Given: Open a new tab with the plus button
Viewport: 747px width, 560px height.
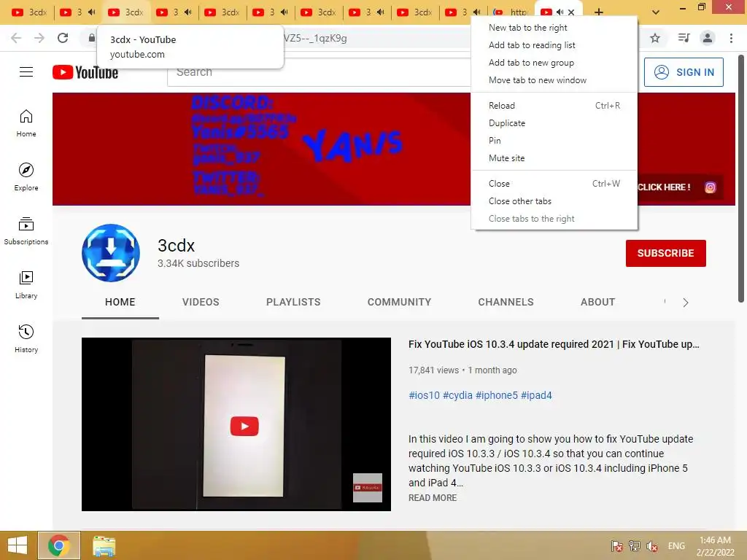Looking at the screenshot, I should pos(599,12).
